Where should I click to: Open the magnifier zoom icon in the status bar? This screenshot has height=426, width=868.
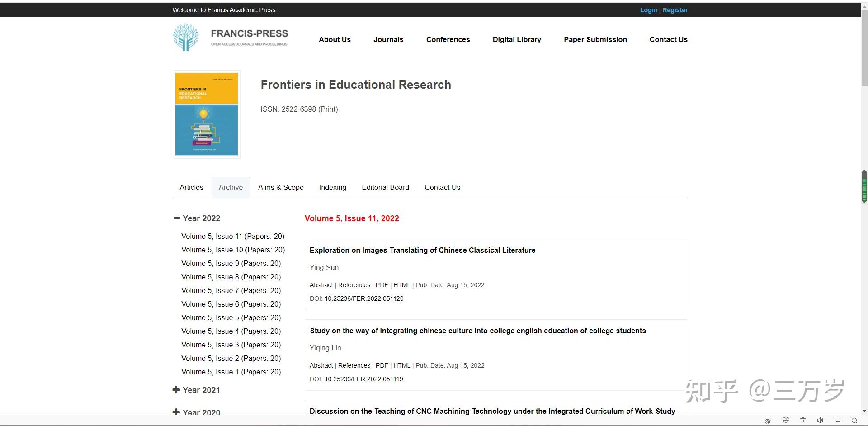point(854,421)
